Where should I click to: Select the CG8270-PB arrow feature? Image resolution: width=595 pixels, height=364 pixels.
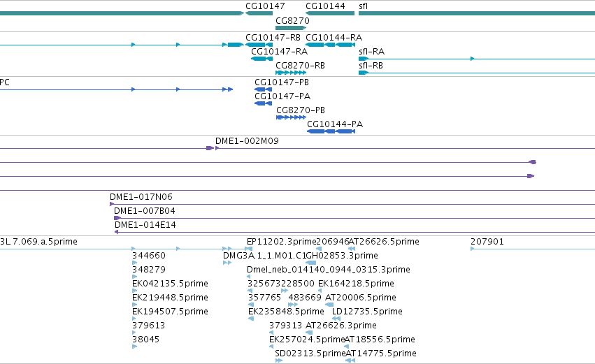(x=291, y=117)
